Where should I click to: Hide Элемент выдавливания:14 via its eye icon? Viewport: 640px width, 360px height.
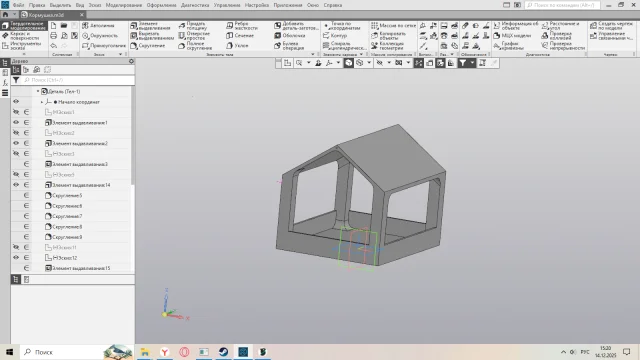(x=16, y=185)
